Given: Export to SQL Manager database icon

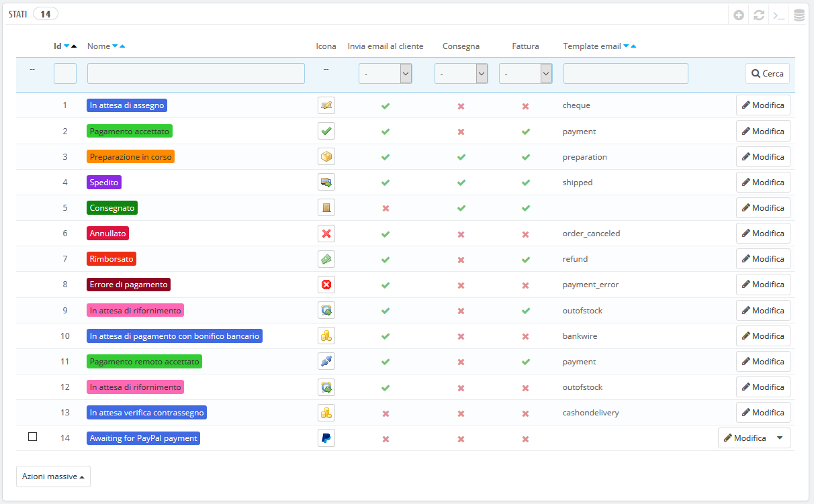Looking at the screenshot, I should (x=799, y=15).
